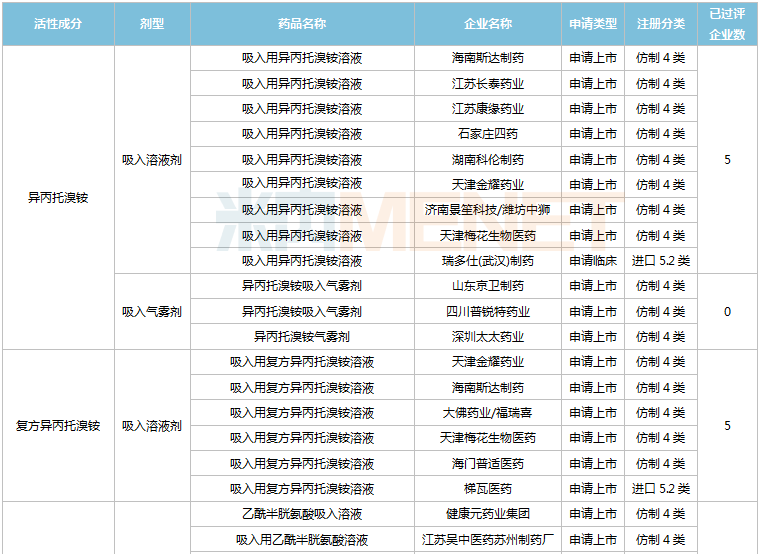Click the company cell 大佛药业/福瑞喜
The height and width of the screenshot is (554, 760).
488,412
